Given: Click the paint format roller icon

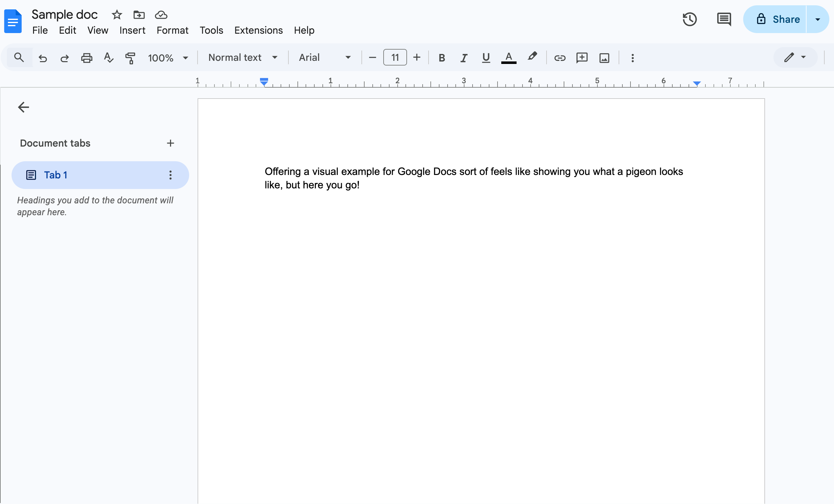Looking at the screenshot, I should coord(130,58).
